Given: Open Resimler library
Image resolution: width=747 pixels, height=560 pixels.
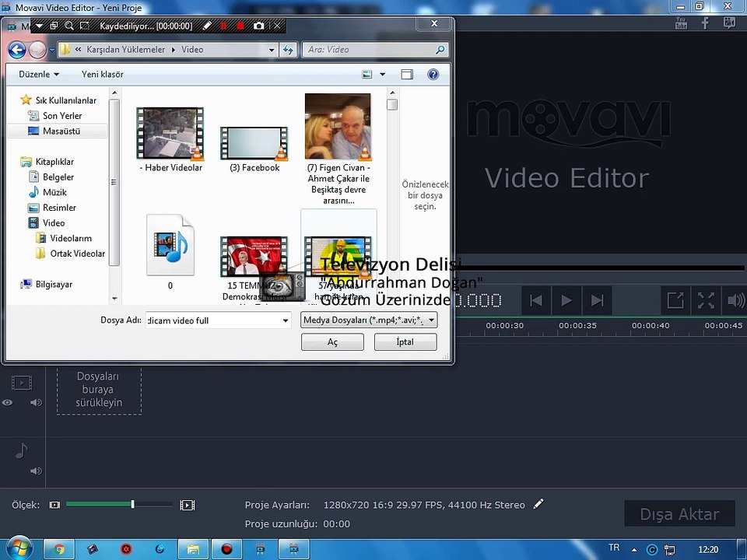Looking at the screenshot, I should click(59, 208).
